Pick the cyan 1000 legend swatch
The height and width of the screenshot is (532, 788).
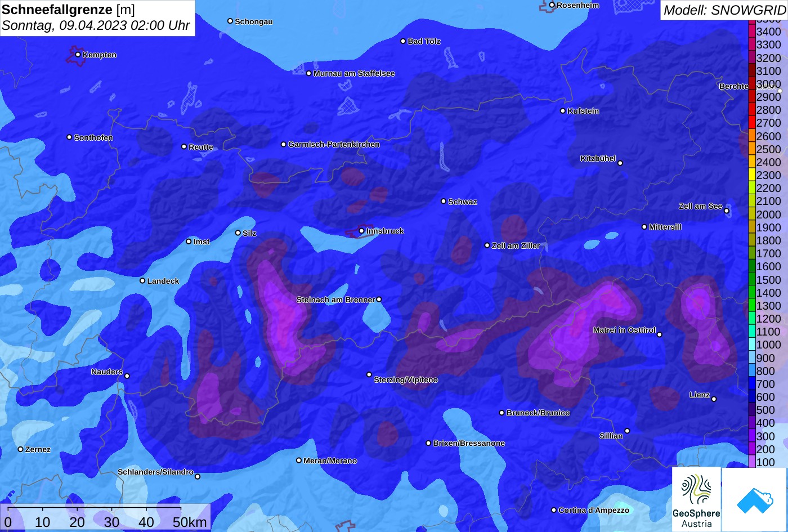pos(751,345)
